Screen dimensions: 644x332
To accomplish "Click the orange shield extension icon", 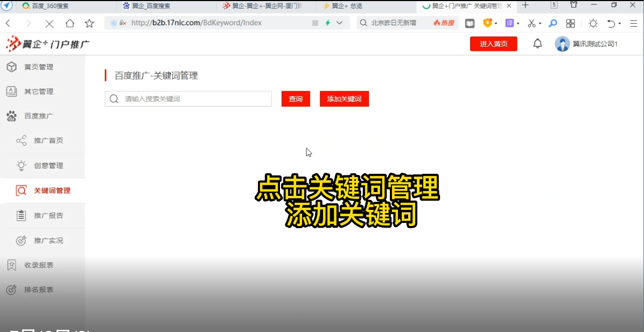I will point(487,23).
